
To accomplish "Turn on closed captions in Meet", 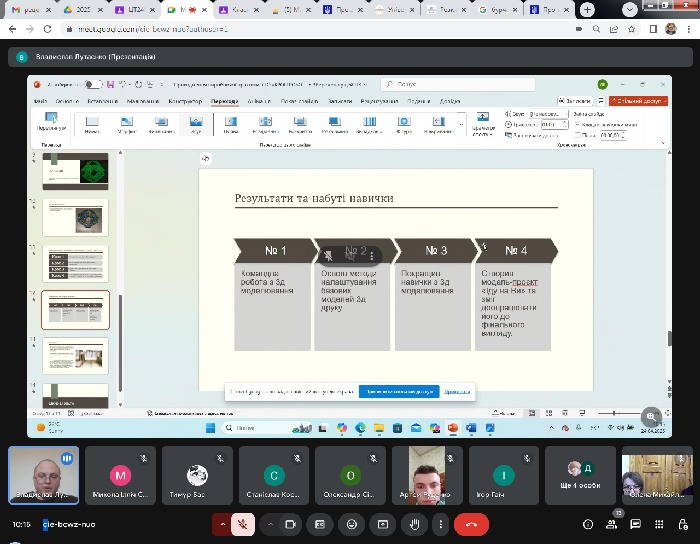I will pyautogui.click(x=319, y=524).
